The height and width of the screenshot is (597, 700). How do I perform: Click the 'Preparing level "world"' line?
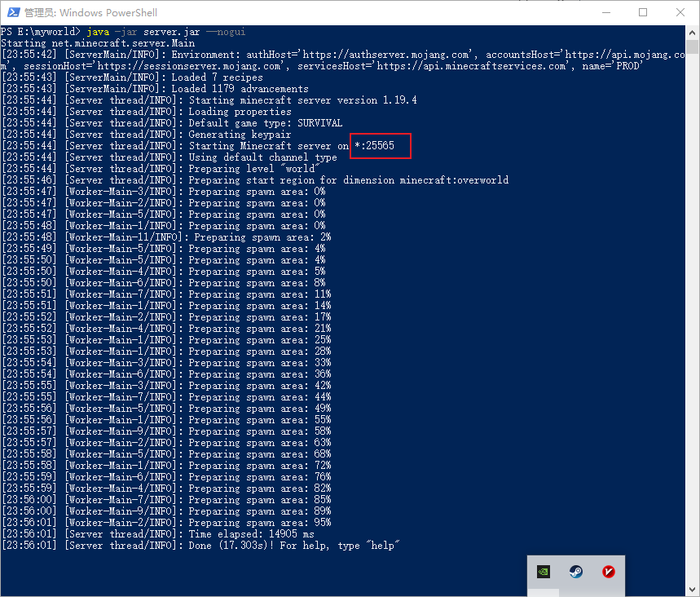(161, 169)
